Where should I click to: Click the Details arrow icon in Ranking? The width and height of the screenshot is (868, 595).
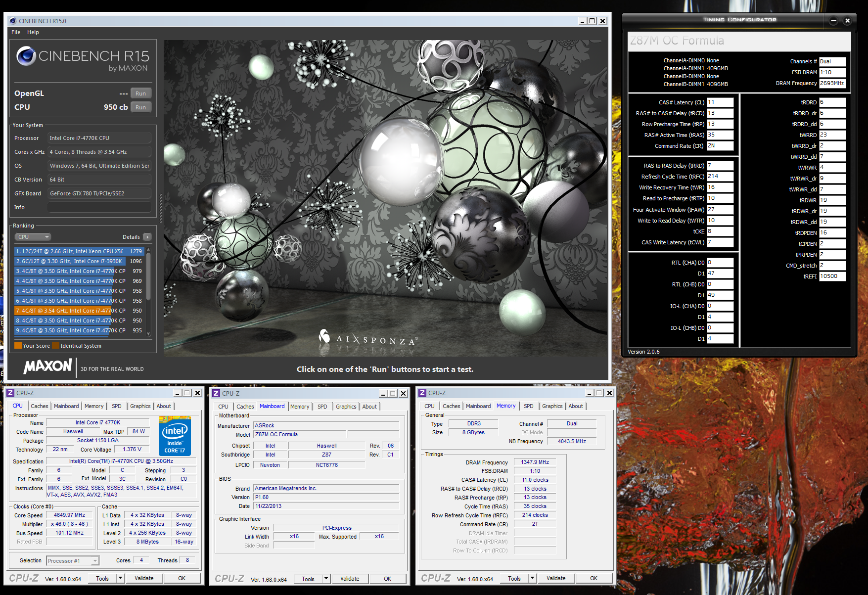(147, 237)
